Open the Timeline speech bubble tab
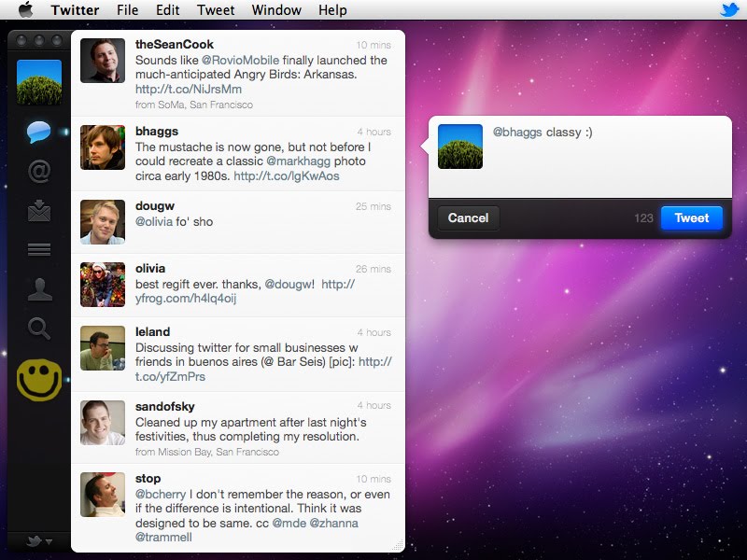Screen dimensions: 747x560 [38, 132]
